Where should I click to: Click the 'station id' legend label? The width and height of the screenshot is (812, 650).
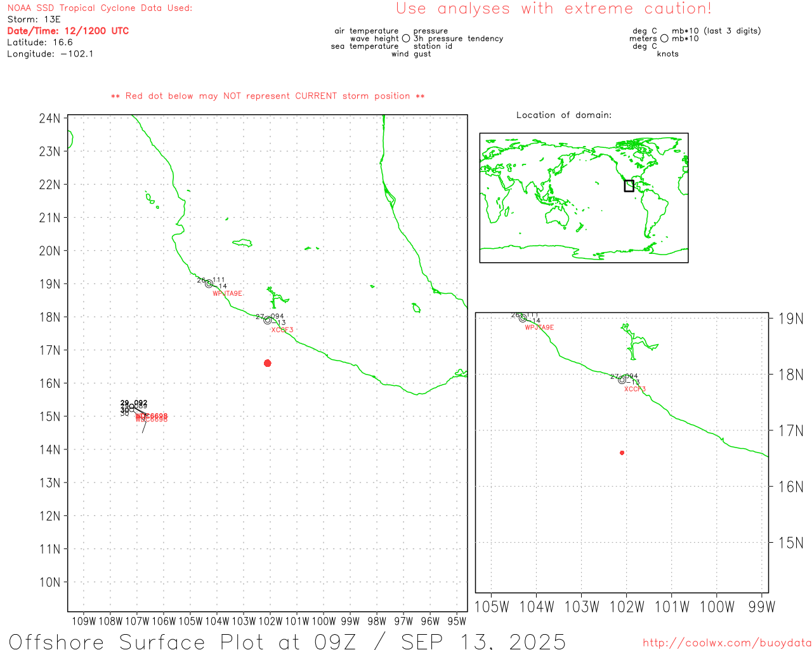click(x=433, y=46)
